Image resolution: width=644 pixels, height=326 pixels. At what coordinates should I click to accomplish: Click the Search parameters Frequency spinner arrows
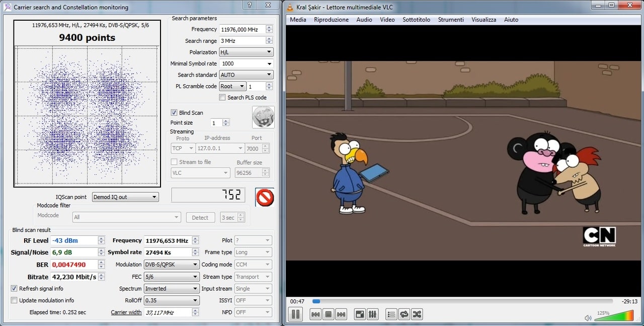click(x=269, y=29)
